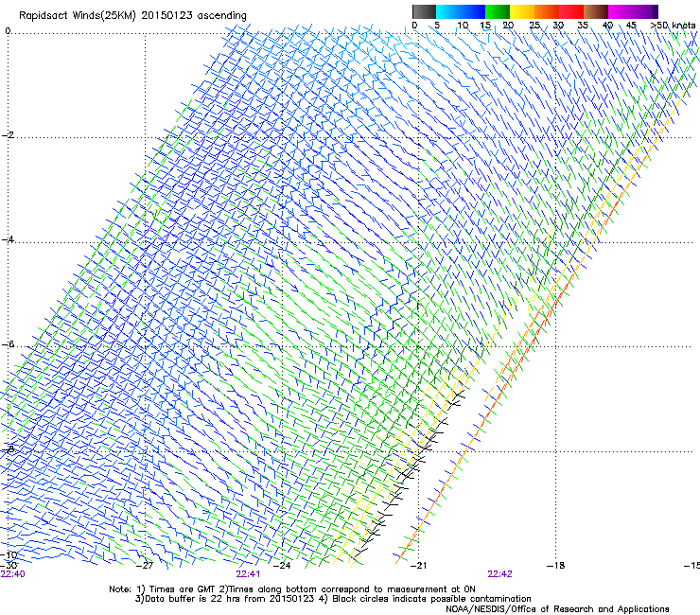
Task: Click the brown 35-40 knots legend swatch
Action: tap(596, 11)
